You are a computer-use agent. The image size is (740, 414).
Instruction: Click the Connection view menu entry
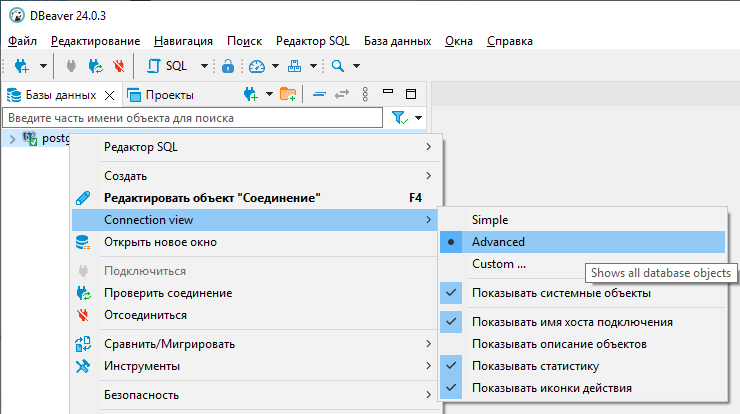pyautogui.click(x=254, y=220)
